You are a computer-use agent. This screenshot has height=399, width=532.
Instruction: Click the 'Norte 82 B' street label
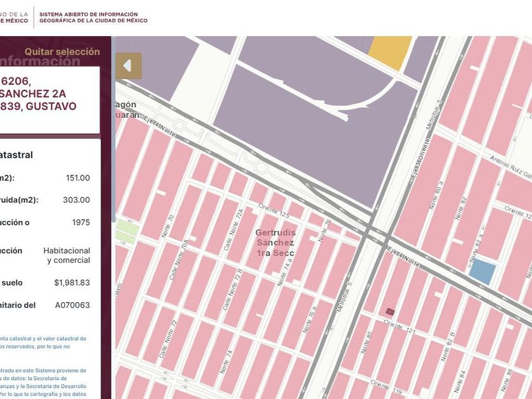click(448, 347)
